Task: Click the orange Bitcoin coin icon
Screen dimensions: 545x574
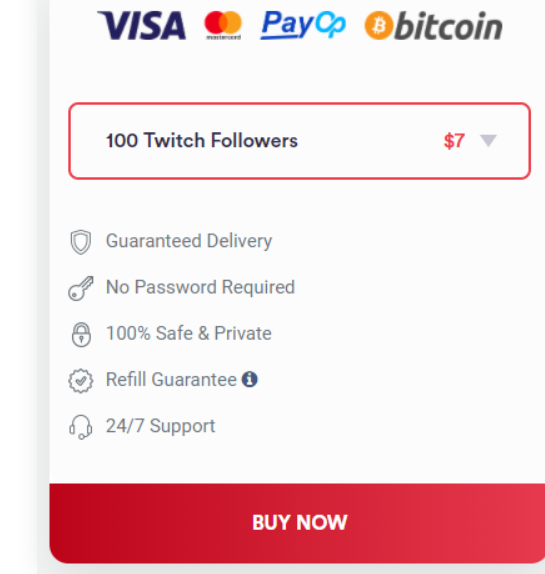Action: tap(379, 25)
